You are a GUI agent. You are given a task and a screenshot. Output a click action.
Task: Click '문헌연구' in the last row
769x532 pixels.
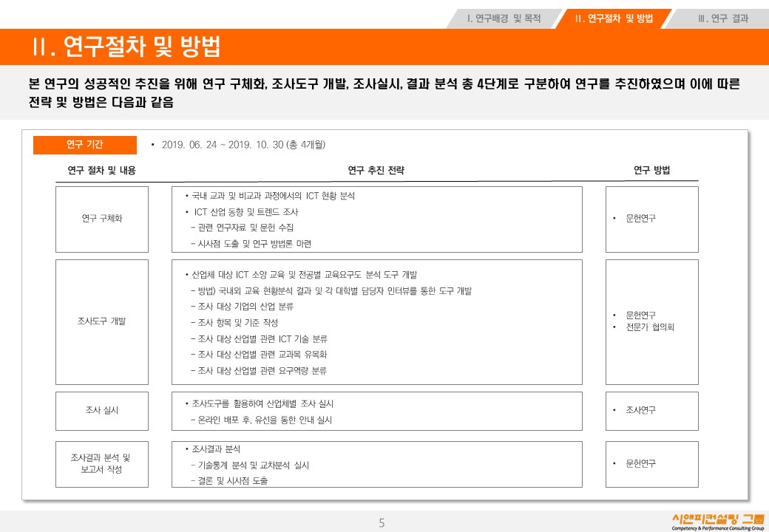tap(640, 464)
